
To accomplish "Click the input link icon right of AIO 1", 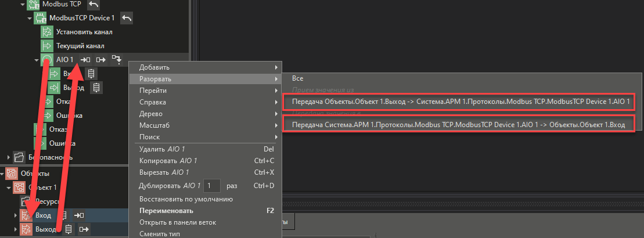I will [85, 59].
